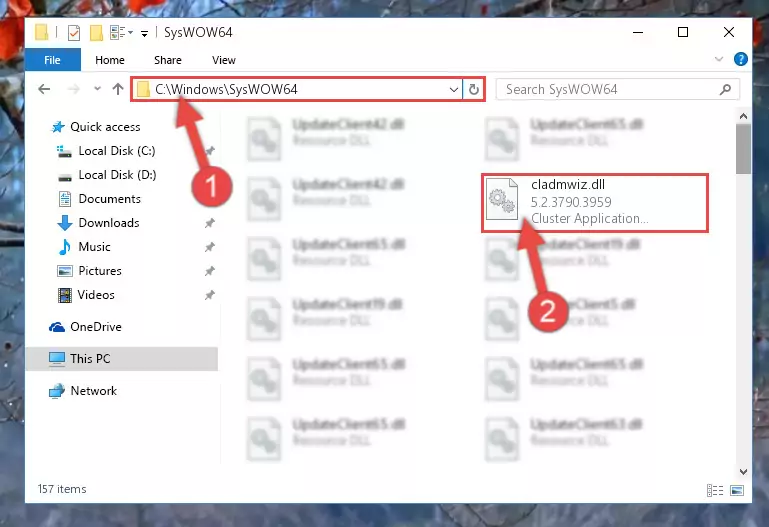Viewport: 769px width, 527px height.
Task: Expand the address bar history dropdown
Action: [454, 89]
